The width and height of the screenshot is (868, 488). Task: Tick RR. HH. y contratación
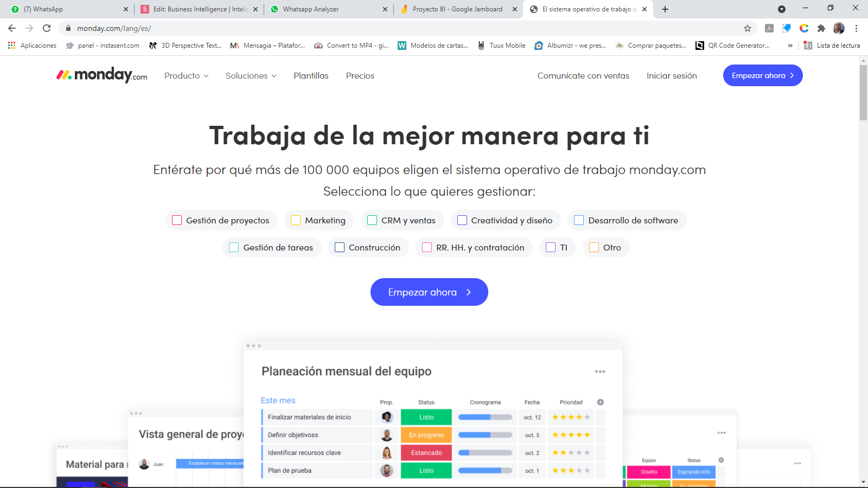point(427,247)
